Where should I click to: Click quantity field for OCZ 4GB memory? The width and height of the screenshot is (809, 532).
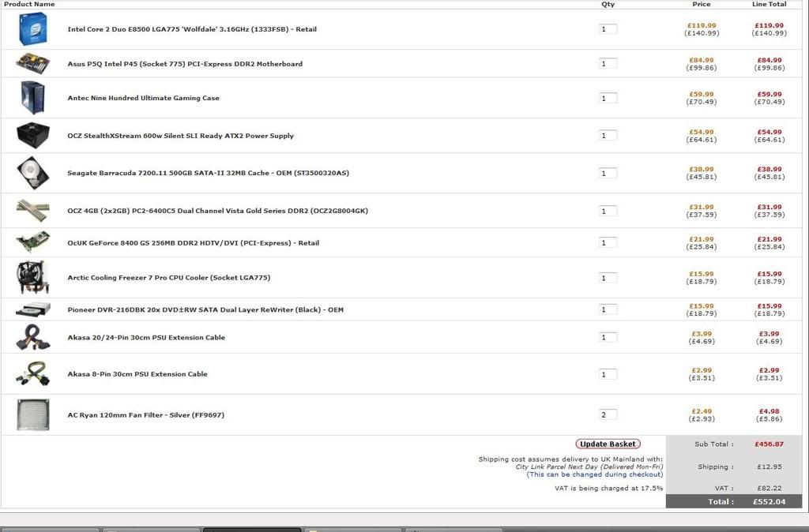[608, 211]
